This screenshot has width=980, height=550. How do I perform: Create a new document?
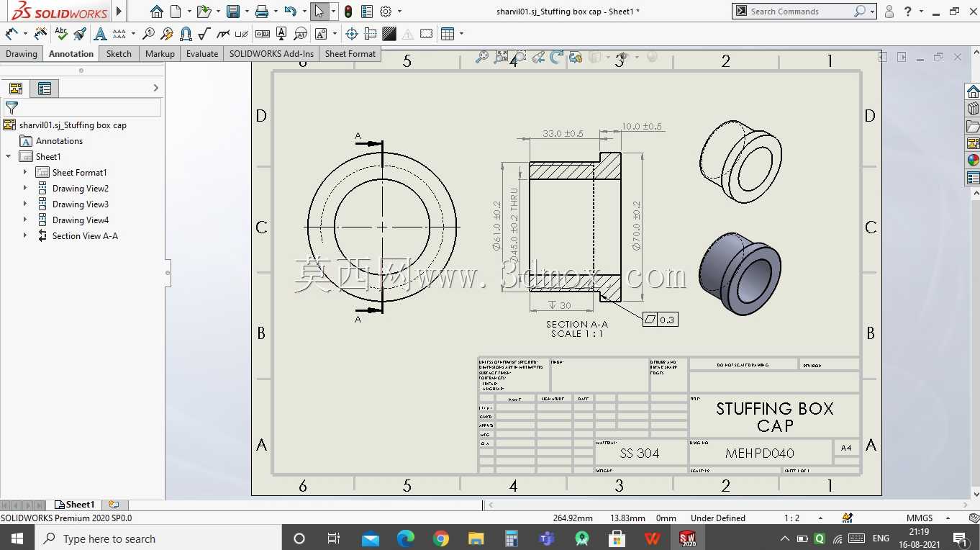pyautogui.click(x=176, y=12)
